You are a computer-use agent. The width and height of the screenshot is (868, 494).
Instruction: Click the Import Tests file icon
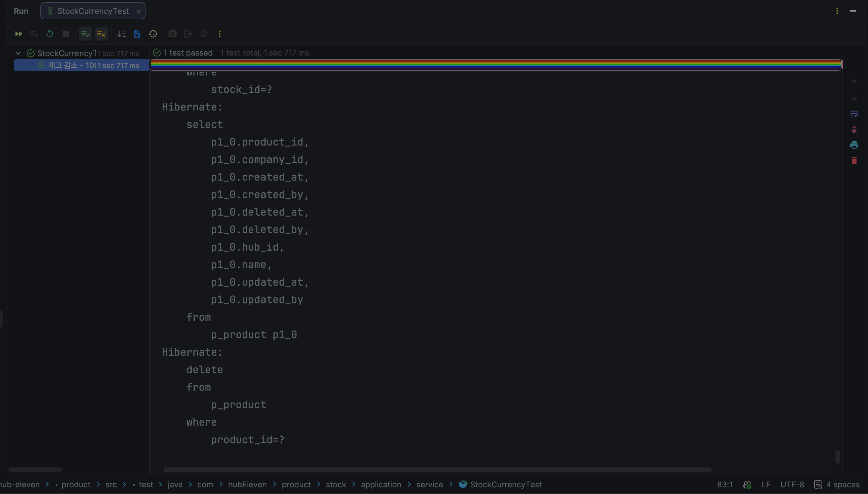[137, 34]
